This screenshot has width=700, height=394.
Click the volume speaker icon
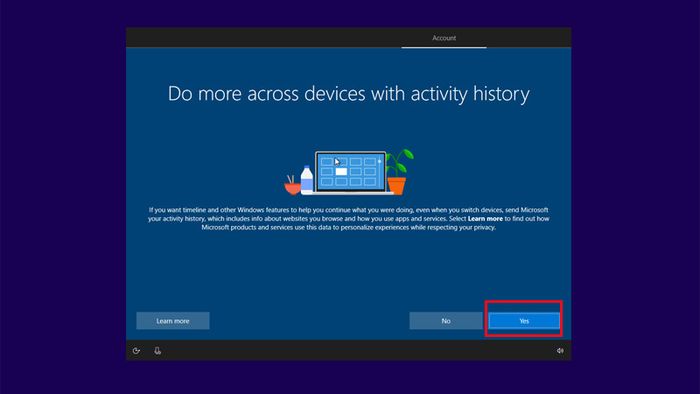[x=560, y=351]
